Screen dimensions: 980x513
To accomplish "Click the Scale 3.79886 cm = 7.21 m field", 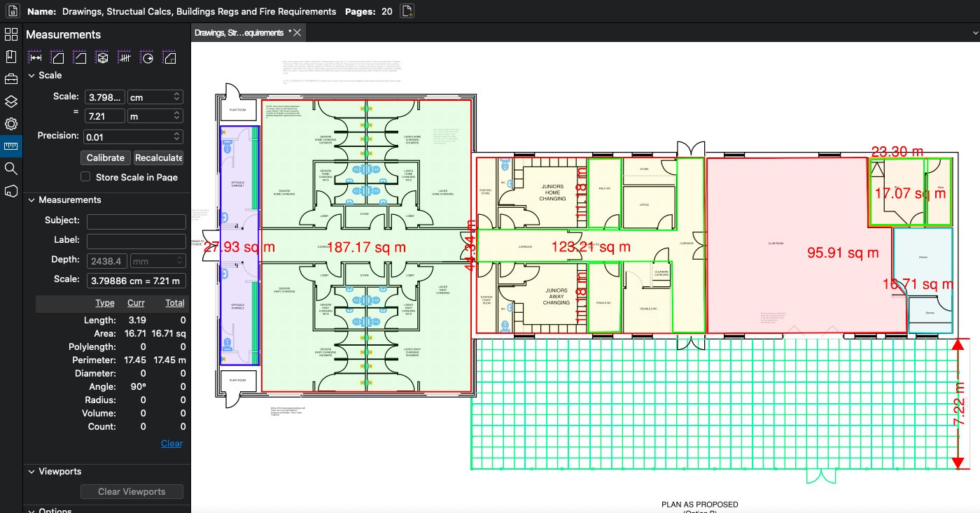I will pyautogui.click(x=136, y=281).
